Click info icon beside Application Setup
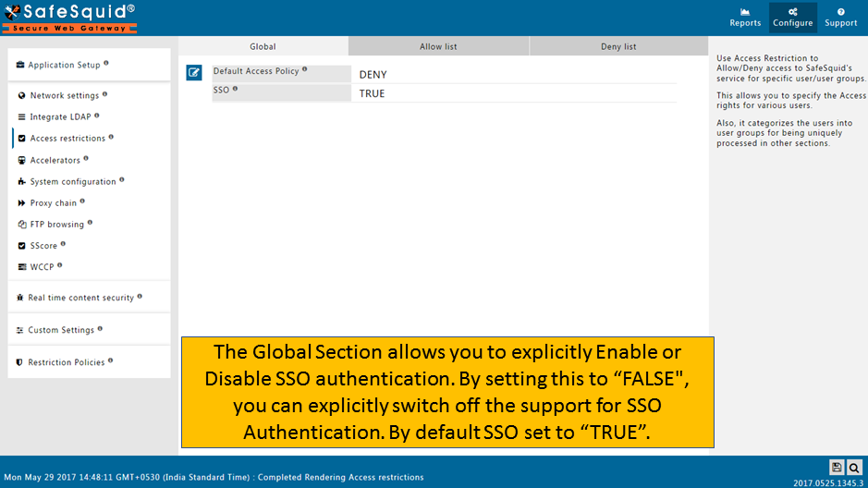Viewport: 868px width, 488px height. (106, 63)
